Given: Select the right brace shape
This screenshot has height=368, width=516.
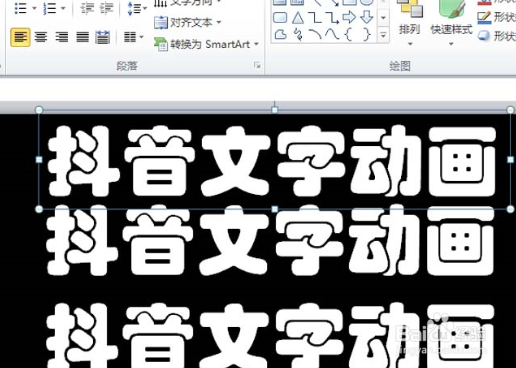Looking at the screenshot, I should click(366, 34).
